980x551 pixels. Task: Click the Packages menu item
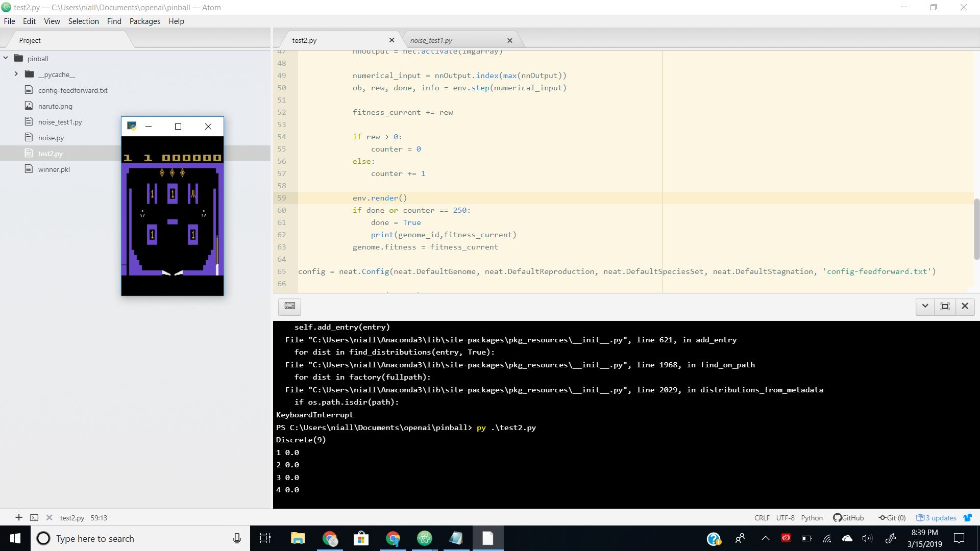pos(143,21)
